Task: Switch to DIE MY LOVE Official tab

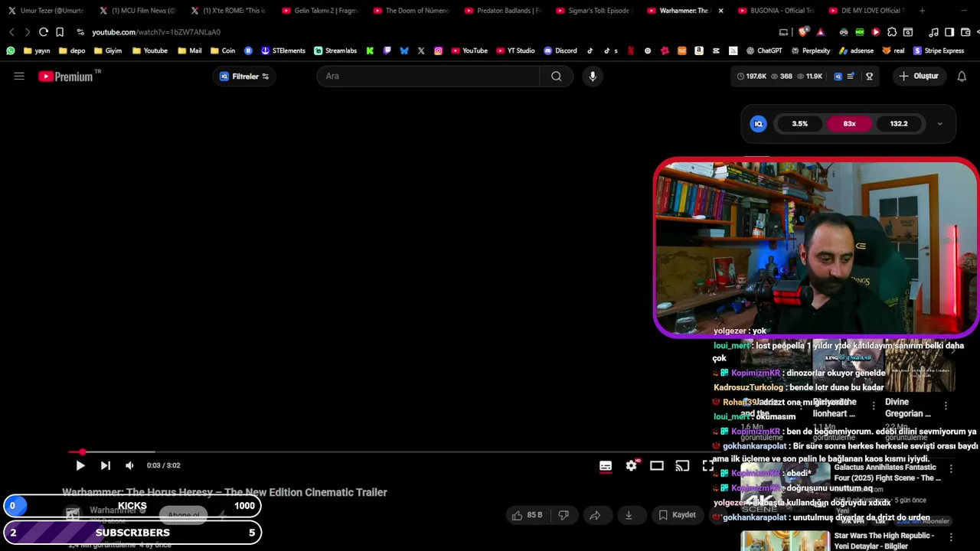Action: point(867,11)
